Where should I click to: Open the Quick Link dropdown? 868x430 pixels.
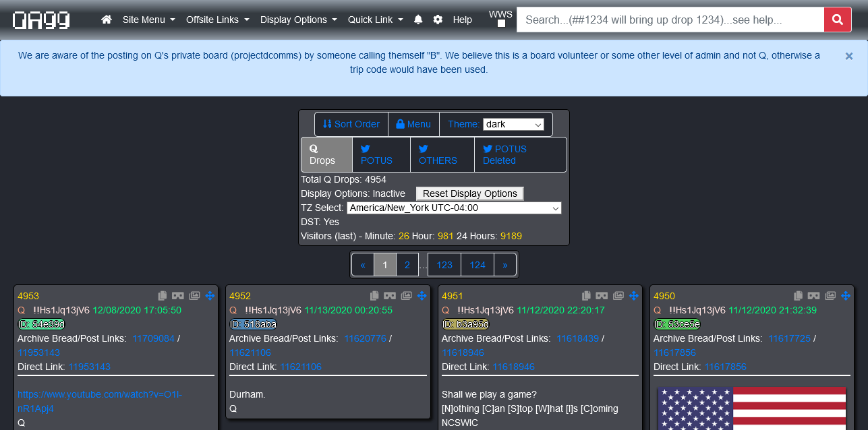tap(376, 20)
